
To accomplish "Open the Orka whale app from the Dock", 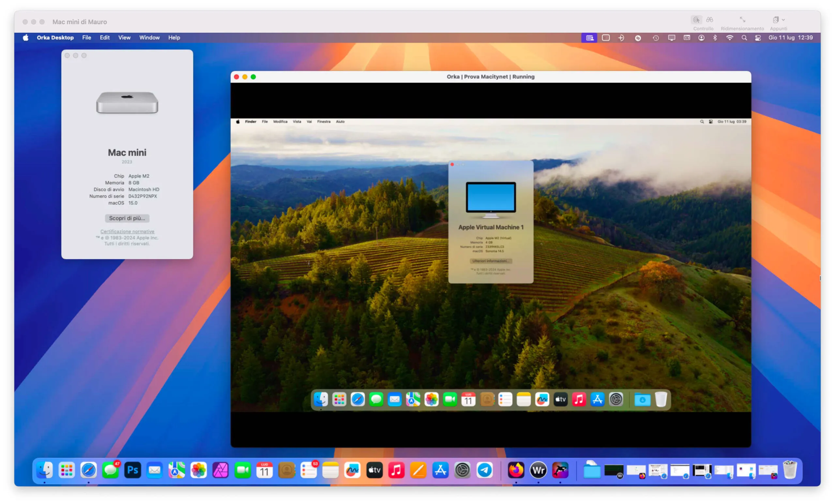I will pos(560,470).
